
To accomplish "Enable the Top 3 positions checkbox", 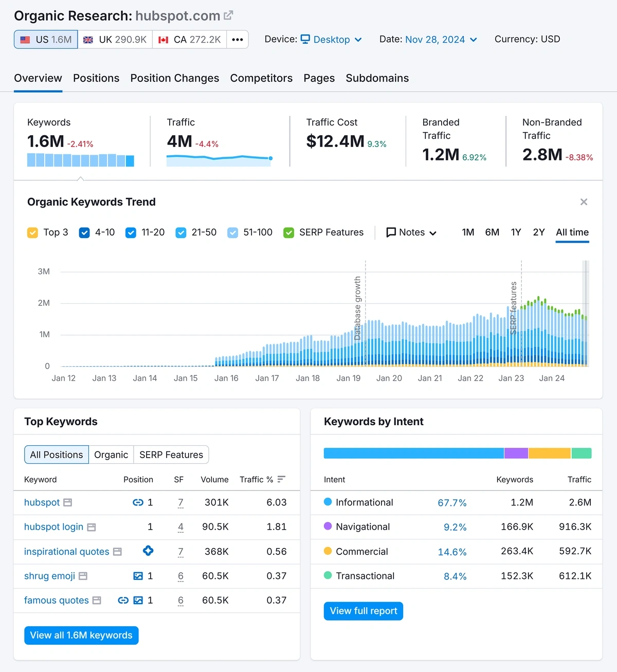I will (x=32, y=232).
